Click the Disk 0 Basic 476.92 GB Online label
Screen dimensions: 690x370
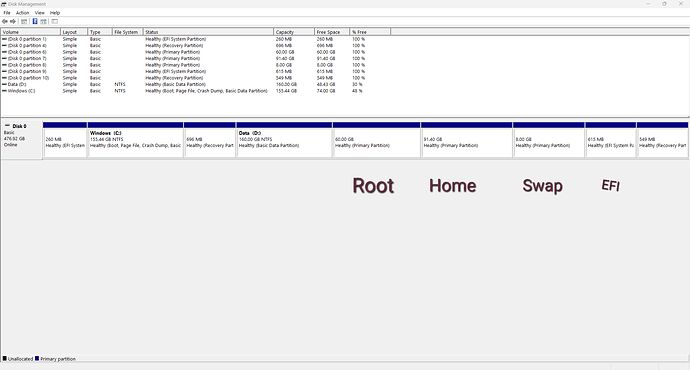(22, 140)
